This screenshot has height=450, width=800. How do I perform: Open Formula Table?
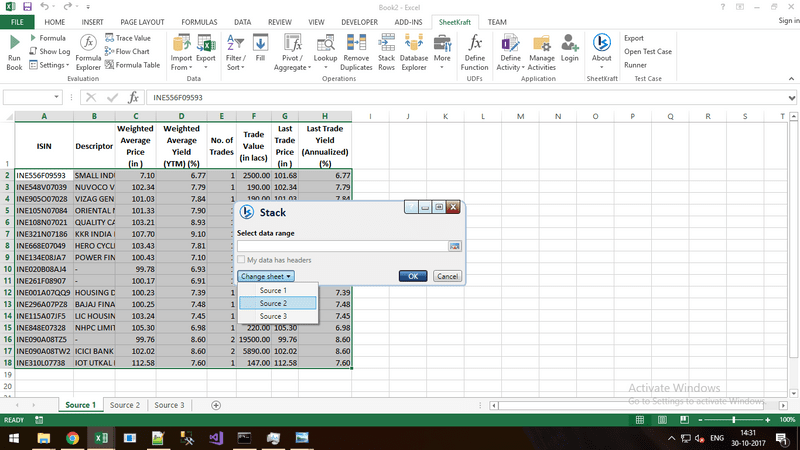tap(132, 65)
